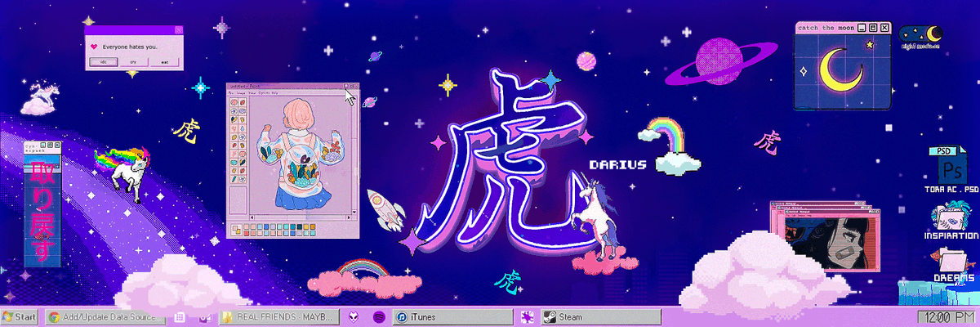Switch to the iTunes taskbar button
Screen dimensions: 980x327
pos(452,317)
